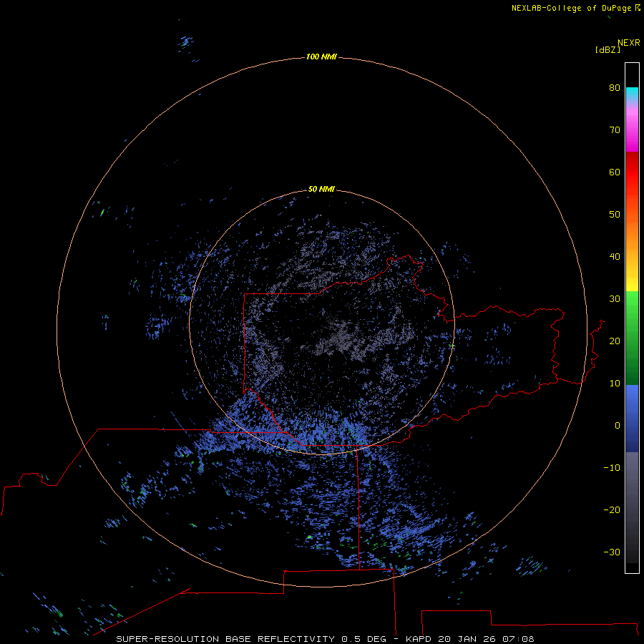Click the 100 NMI range ring label
The width and height of the screenshot is (644, 644).
321,57
